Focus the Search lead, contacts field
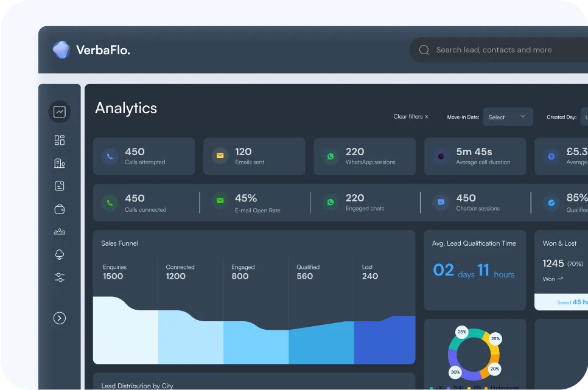Viewport: 588px width, 390px height. [x=499, y=50]
